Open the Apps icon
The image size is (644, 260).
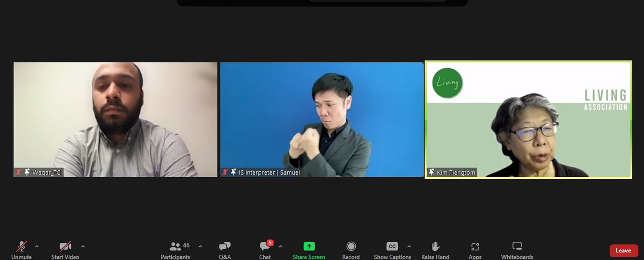(475, 247)
